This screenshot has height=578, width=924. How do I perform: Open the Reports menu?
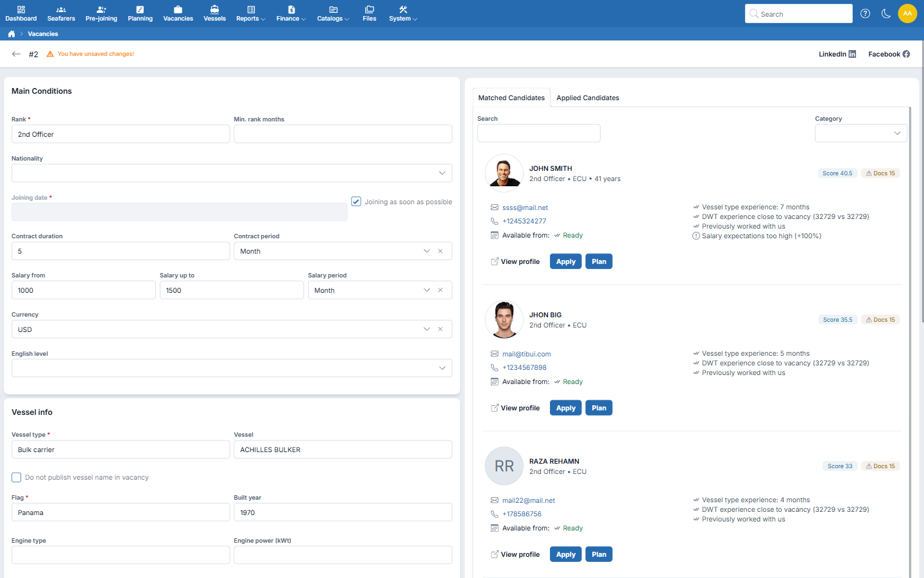tap(251, 13)
